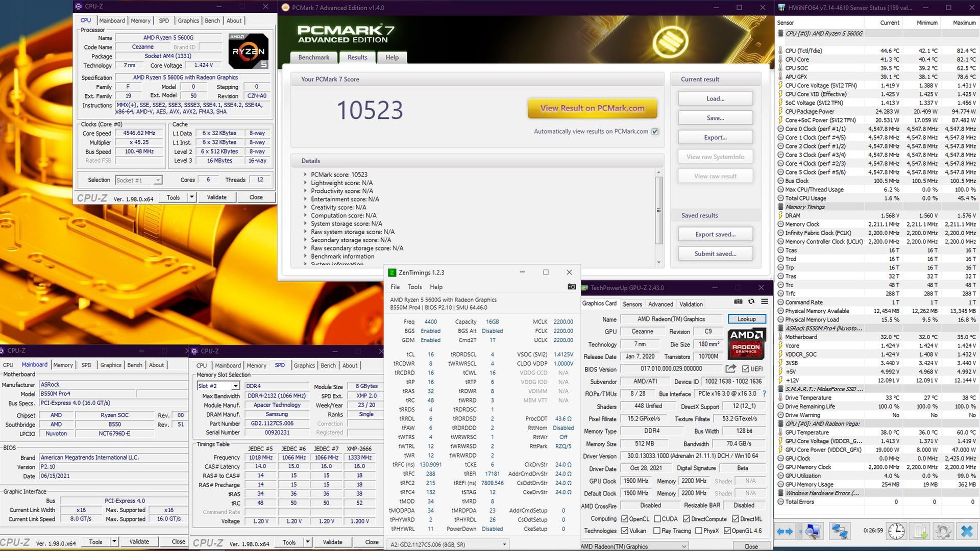Click PCMark 7 title bar app icon
The image size is (980, 551).
click(x=285, y=8)
